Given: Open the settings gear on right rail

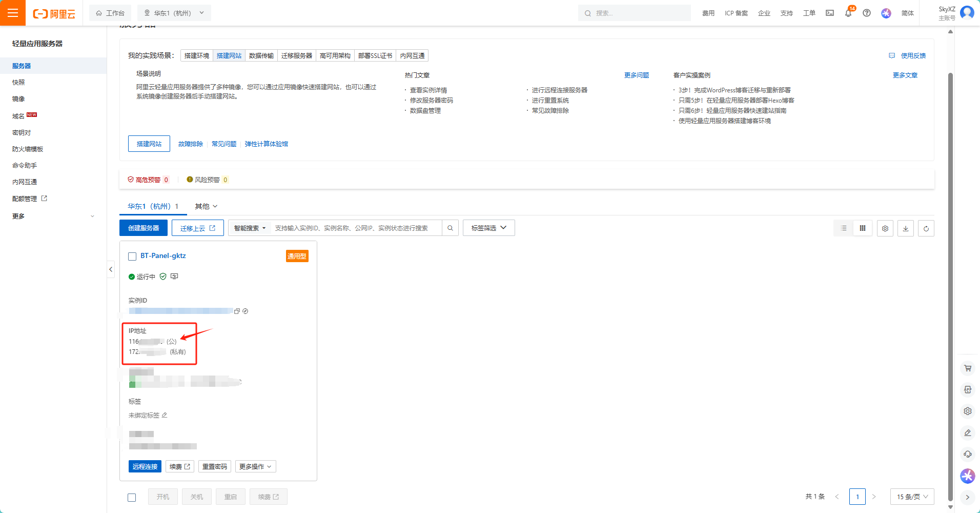Looking at the screenshot, I should (968, 411).
